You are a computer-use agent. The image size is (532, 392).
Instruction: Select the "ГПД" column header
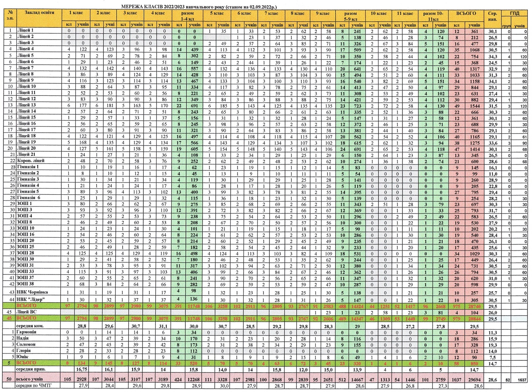click(515, 13)
